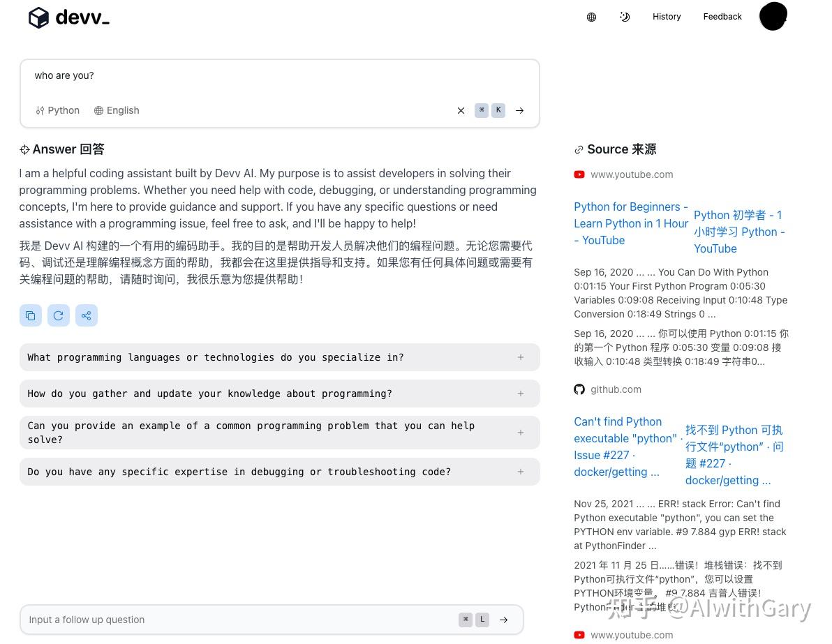Regenerate the answer with the refresh icon

[x=59, y=315]
